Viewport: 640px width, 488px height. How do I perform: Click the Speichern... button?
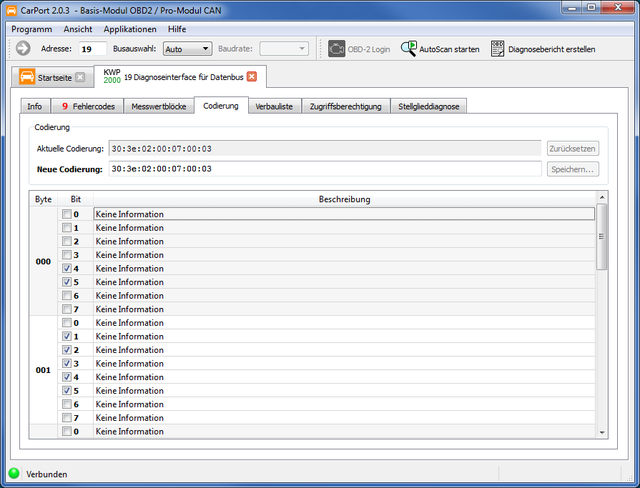tap(572, 169)
